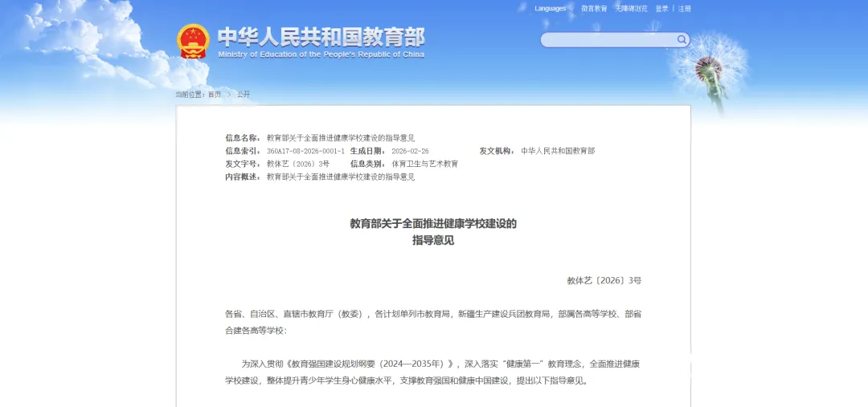Viewport: 868px width, 407px height.
Task: Click the index number 360A17-08-2026-0001-1
Action: (x=305, y=151)
